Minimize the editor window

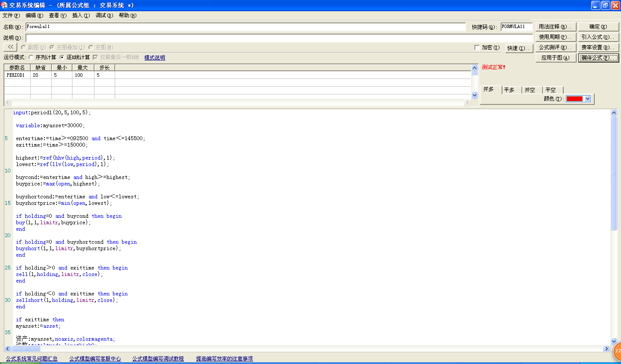tap(596, 5)
